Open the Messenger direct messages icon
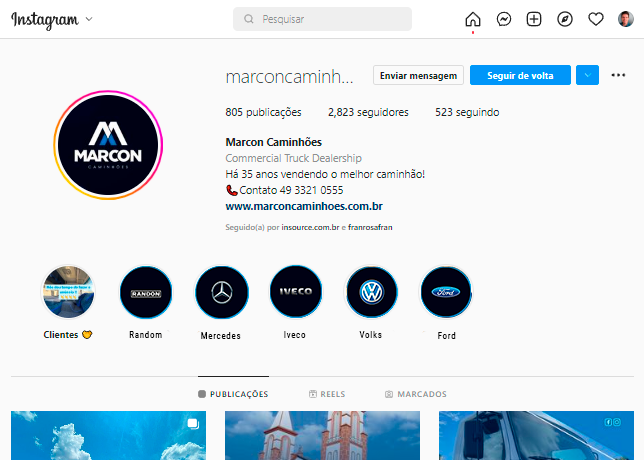Image resolution: width=644 pixels, height=460 pixels. [x=504, y=19]
